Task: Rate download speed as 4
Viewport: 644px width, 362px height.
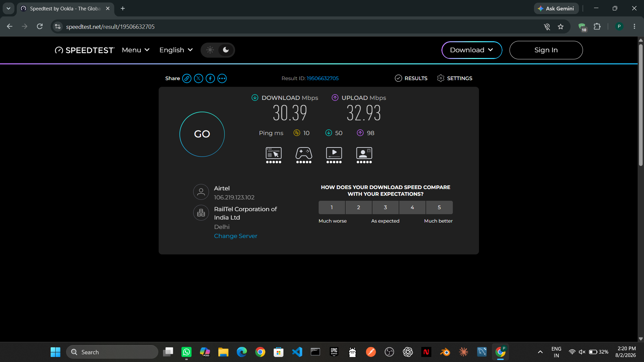Action: [x=412, y=207]
